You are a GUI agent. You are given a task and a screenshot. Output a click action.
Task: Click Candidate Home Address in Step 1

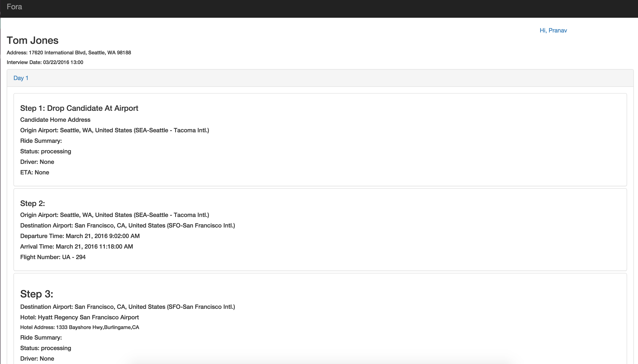(x=55, y=120)
